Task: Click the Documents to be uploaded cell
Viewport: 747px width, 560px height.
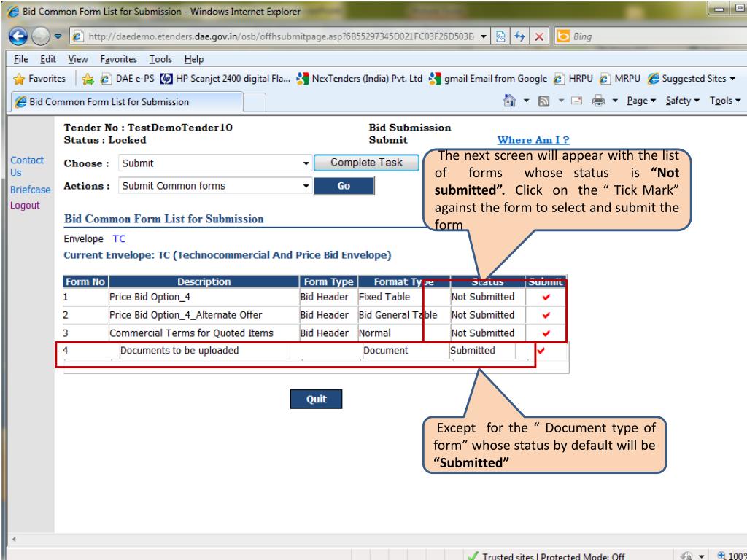Action: [205, 351]
